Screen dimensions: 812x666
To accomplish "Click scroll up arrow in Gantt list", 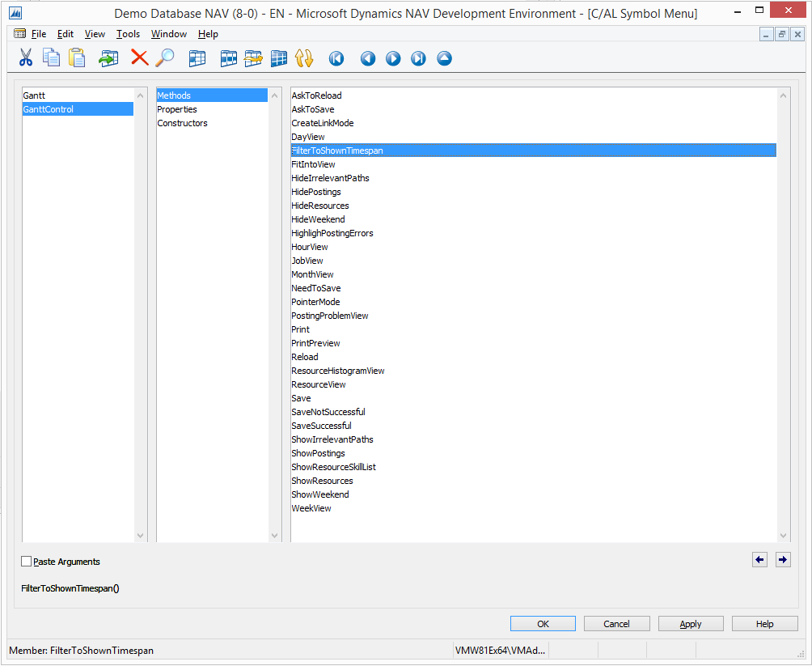I will [141, 95].
